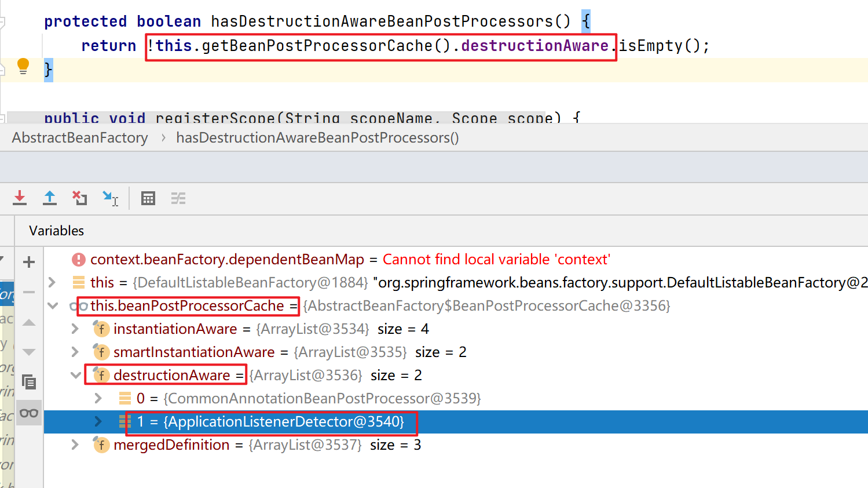Click the layout settings icon in toolbar
The height and width of the screenshot is (488, 868).
[178, 198]
